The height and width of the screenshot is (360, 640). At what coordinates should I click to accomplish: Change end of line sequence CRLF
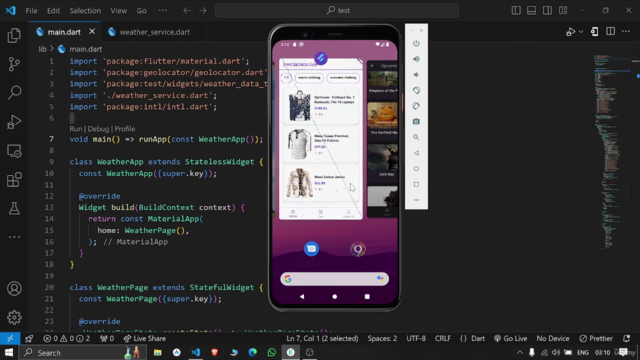[443, 338]
